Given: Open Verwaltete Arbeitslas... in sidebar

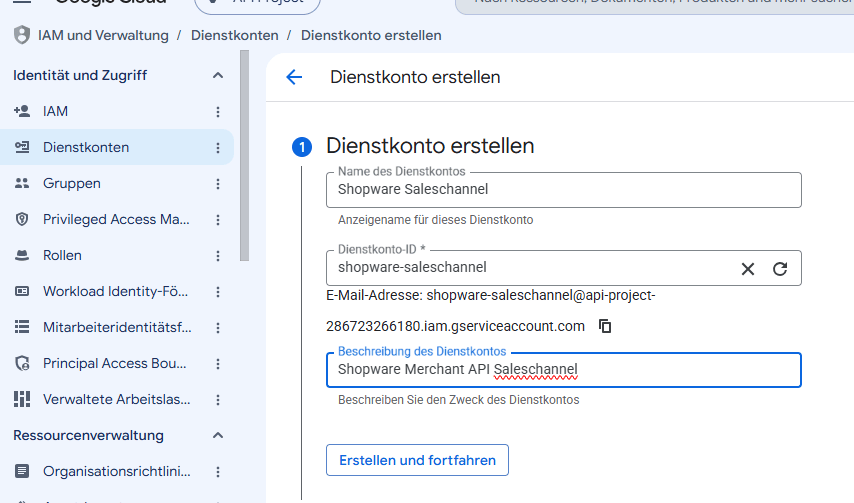Looking at the screenshot, I should coord(117,399).
